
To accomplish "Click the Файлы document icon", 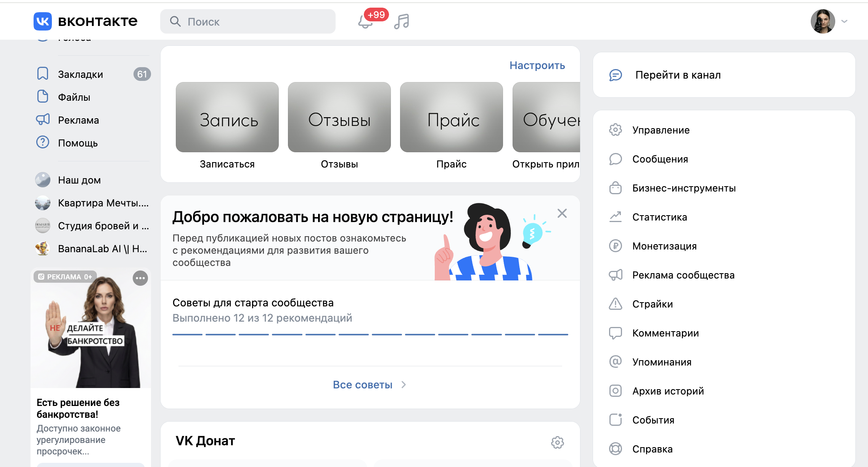I will coord(43,97).
